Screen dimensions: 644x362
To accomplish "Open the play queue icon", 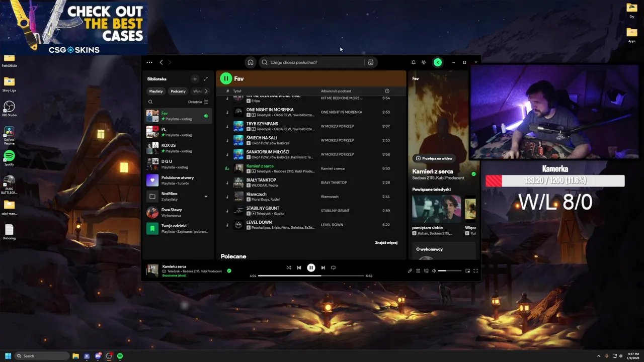I will pos(418,270).
